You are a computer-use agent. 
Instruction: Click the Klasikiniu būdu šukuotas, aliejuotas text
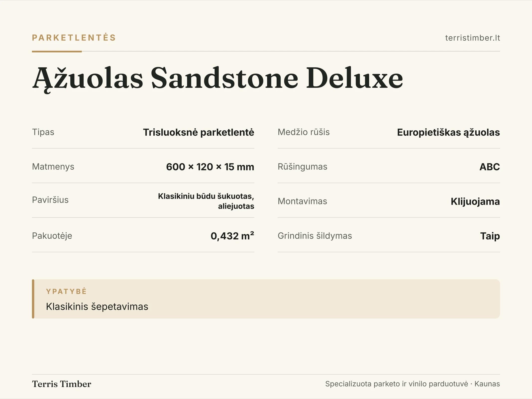coord(206,201)
